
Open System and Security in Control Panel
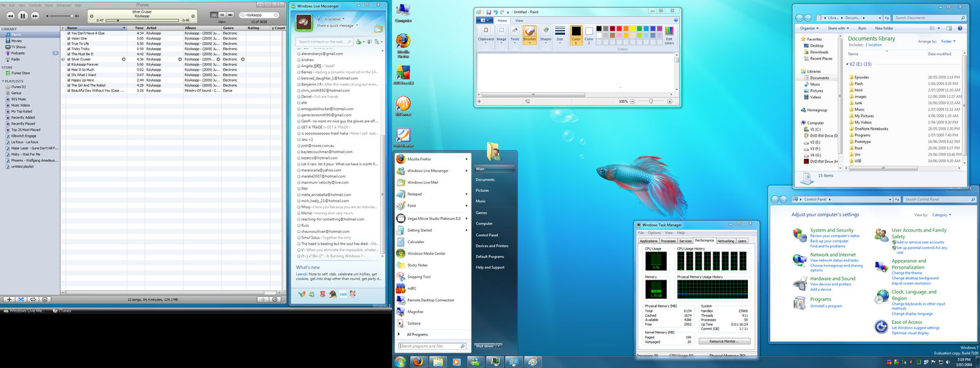832,230
